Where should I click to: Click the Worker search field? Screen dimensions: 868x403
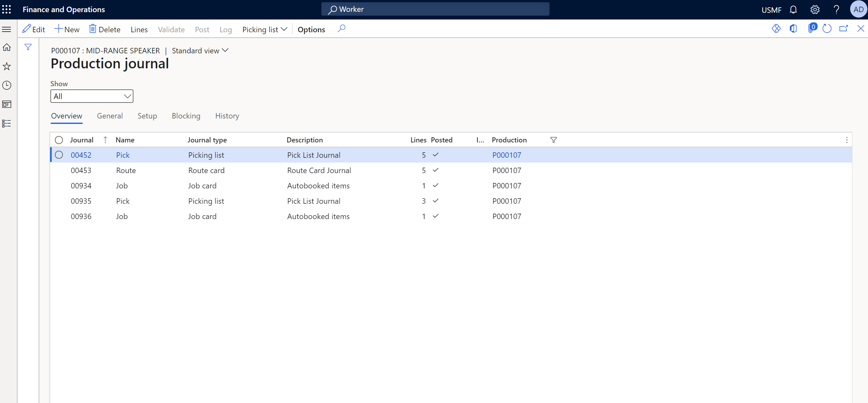[x=435, y=9]
